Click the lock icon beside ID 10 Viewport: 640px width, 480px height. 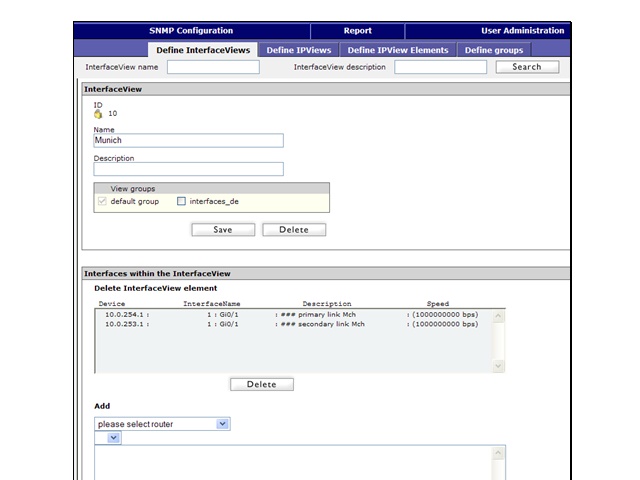[98, 113]
